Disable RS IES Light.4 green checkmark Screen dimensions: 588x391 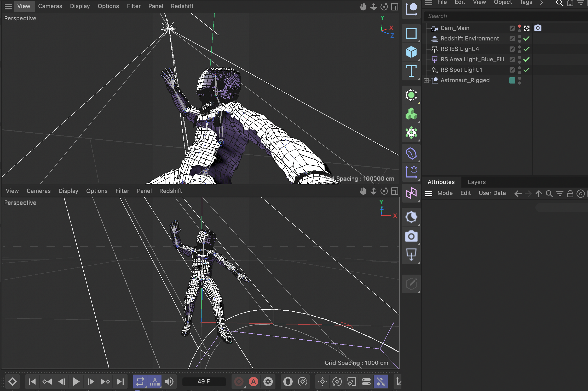527,49
